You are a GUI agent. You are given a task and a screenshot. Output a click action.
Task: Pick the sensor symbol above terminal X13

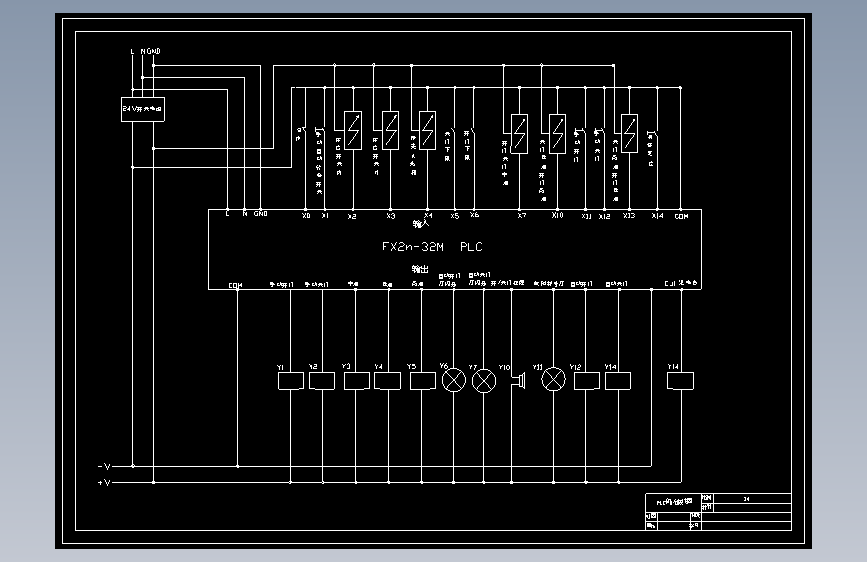coord(629,134)
